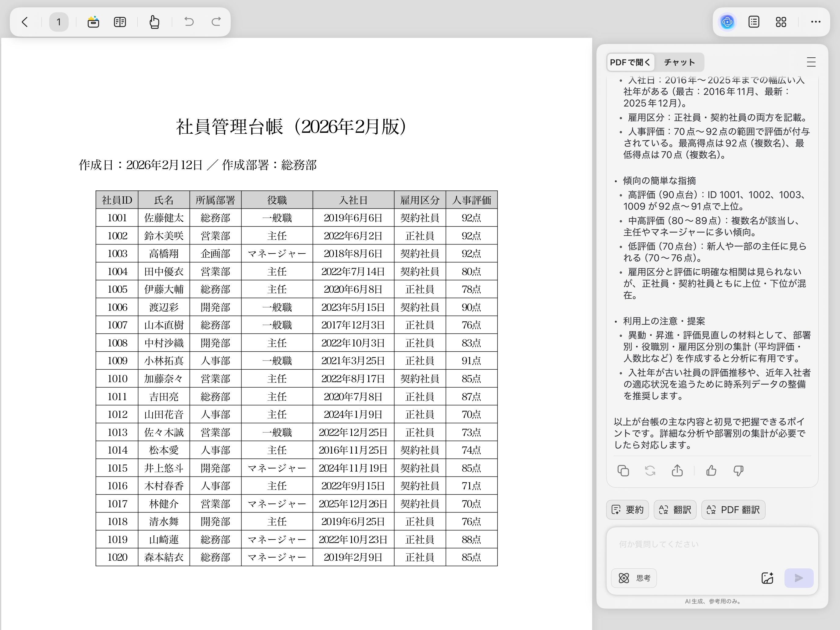Switch to the チャット tab
The height and width of the screenshot is (630, 840).
[679, 62]
